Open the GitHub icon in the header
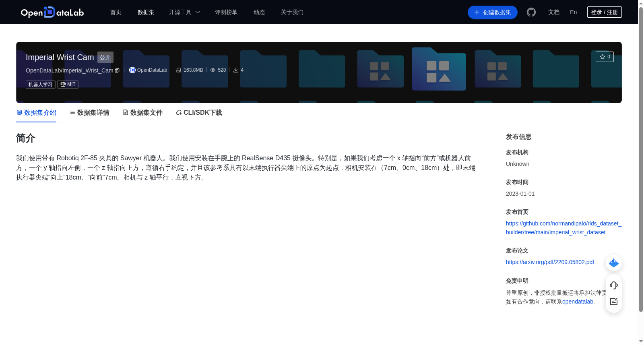 [531, 12]
